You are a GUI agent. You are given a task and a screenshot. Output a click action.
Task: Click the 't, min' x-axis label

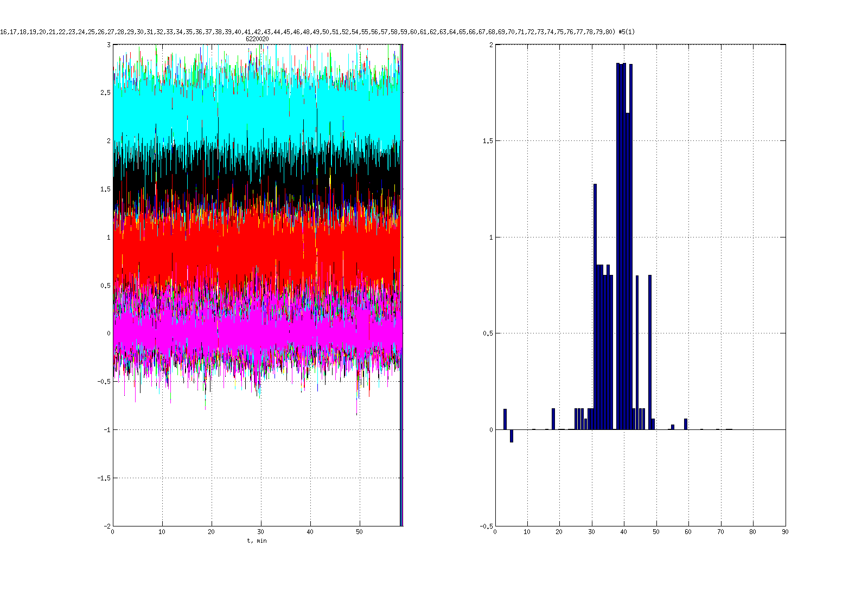click(x=257, y=541)
